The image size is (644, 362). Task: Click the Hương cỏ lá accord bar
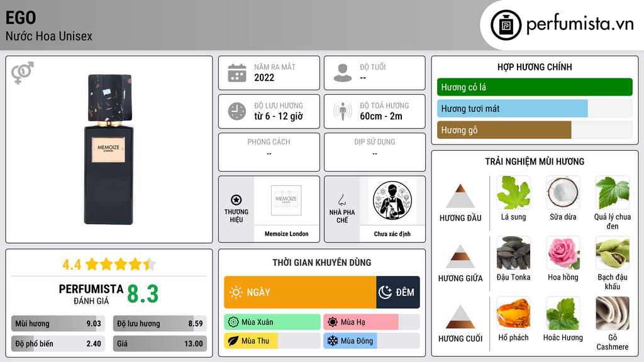click(535, 87)
